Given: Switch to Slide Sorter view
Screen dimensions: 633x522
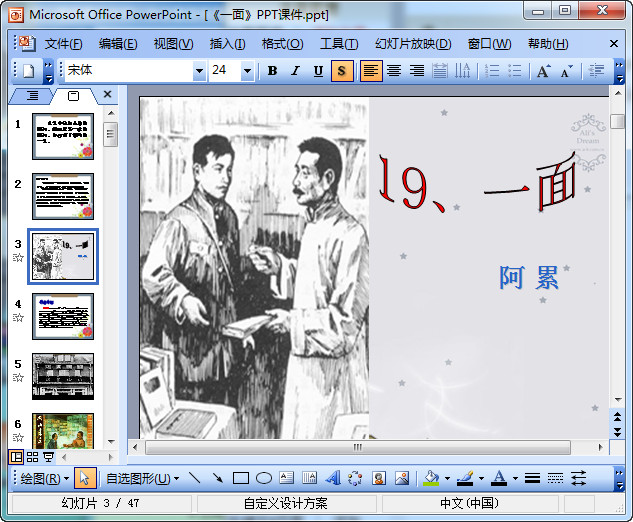Looking at the screenshot, I should [x=32, y=457].
